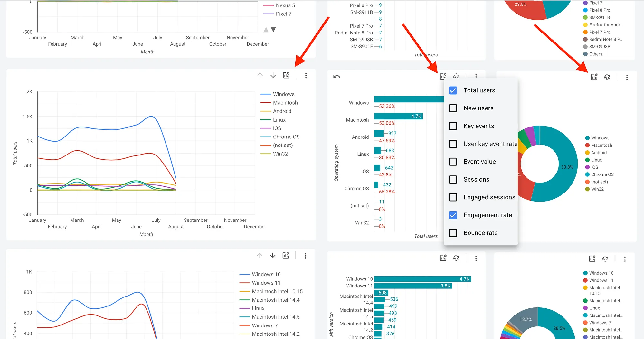Viewport: 644px width, 339px height.
Task: Open optional metrics on Windows version donut chart
Action: tap(592, 259)
